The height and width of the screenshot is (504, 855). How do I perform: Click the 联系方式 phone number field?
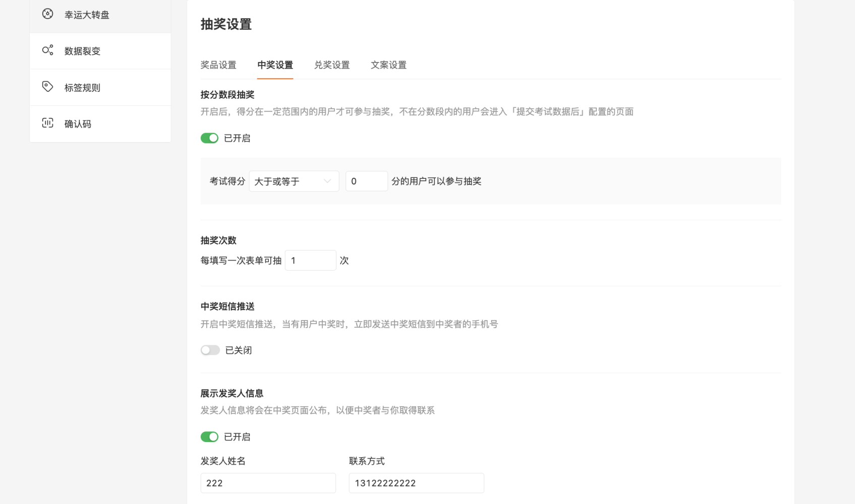click(x=417, y=483)
